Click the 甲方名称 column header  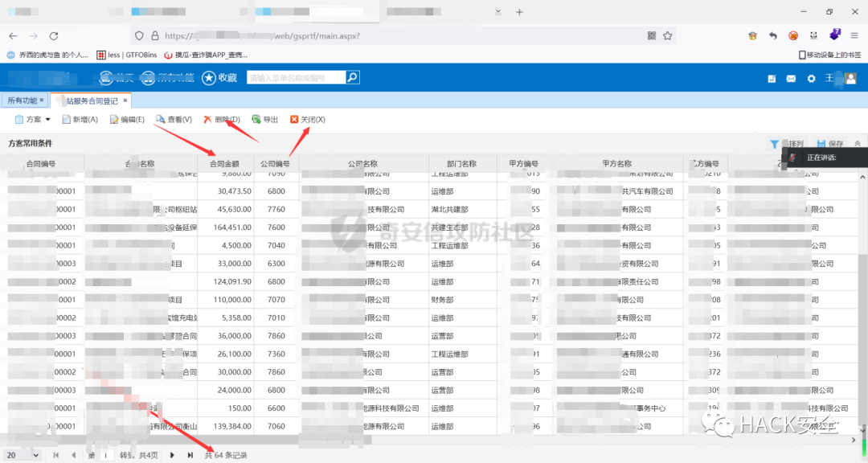[617, 164]
